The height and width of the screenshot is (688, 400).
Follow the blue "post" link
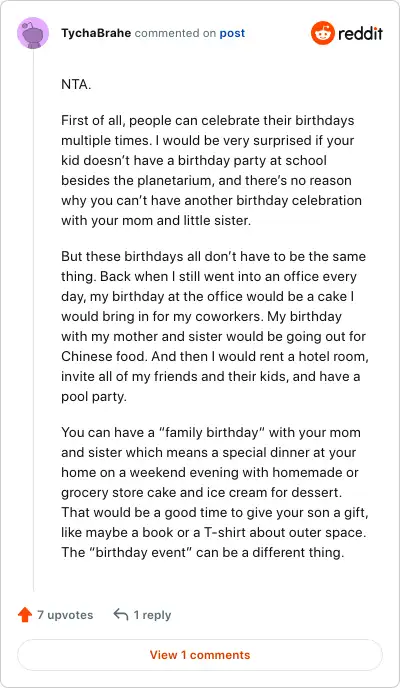[x=232, y=33]
